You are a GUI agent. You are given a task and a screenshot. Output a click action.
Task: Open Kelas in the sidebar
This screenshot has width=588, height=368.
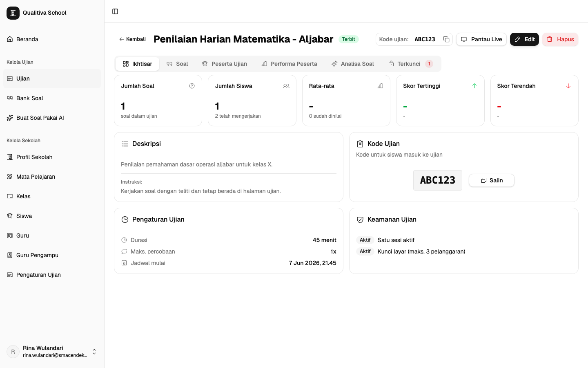(52, 196)
